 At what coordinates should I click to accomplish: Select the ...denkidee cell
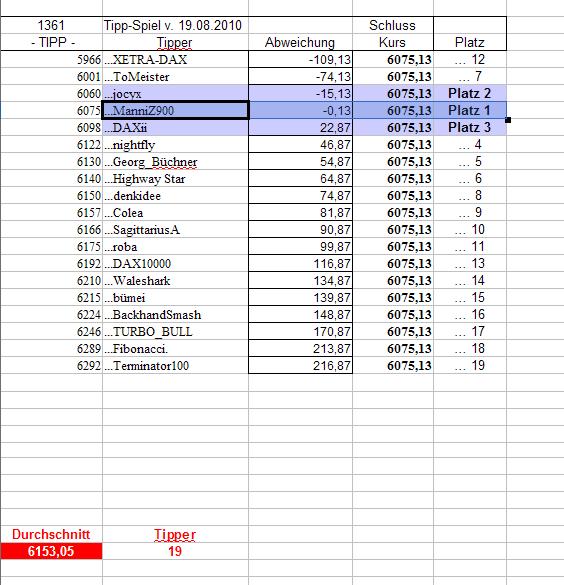pyautogui.click(x=175, y=195)
